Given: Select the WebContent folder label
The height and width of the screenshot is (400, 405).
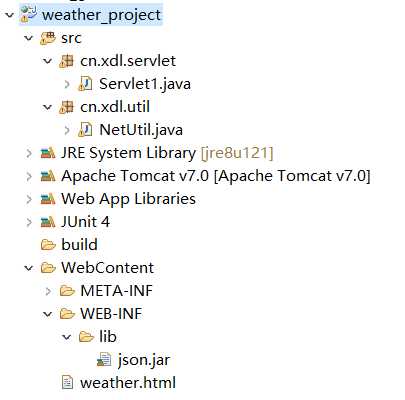Looking at the screenshot, I should (107, 268).
